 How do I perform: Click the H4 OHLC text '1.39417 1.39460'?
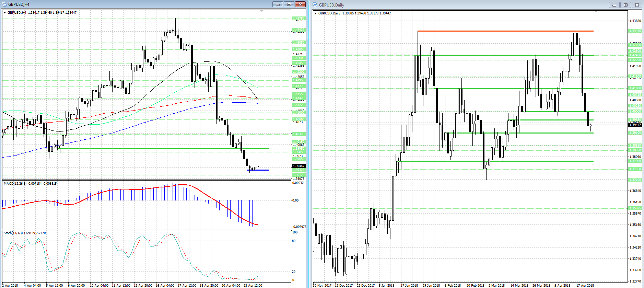coord(40,13)
